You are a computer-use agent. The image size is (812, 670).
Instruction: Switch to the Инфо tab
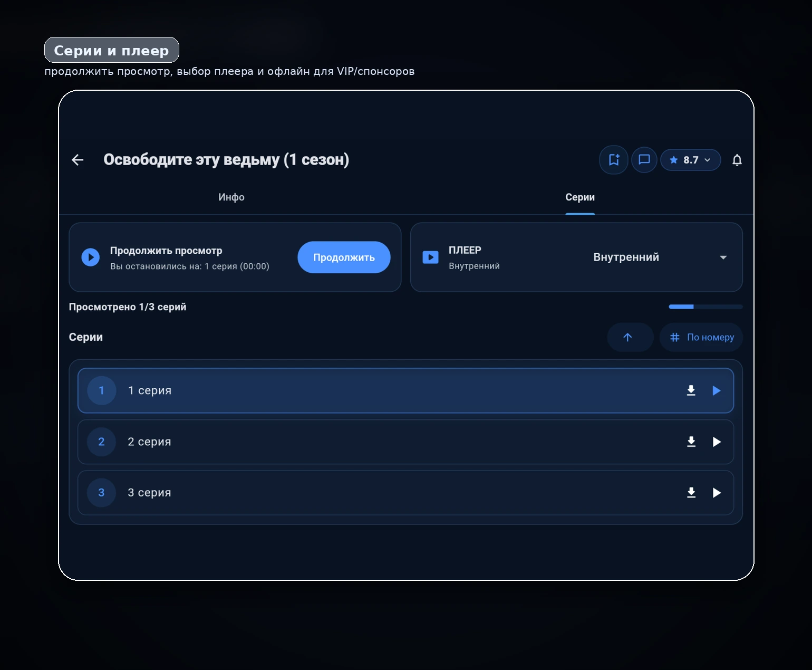pos(231,197)
